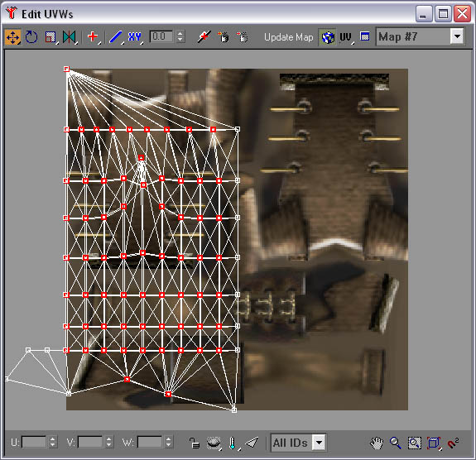Open the UV coordinate plane flyout
The height and width of the screenshot is (460, 476).
tap(346, 37)
